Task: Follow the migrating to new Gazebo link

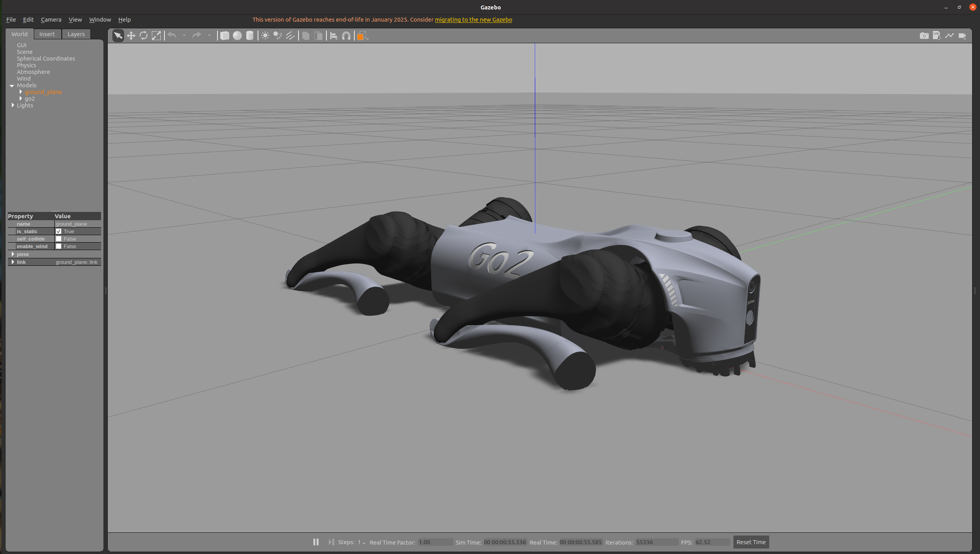Action: click(x=473, y=20)
